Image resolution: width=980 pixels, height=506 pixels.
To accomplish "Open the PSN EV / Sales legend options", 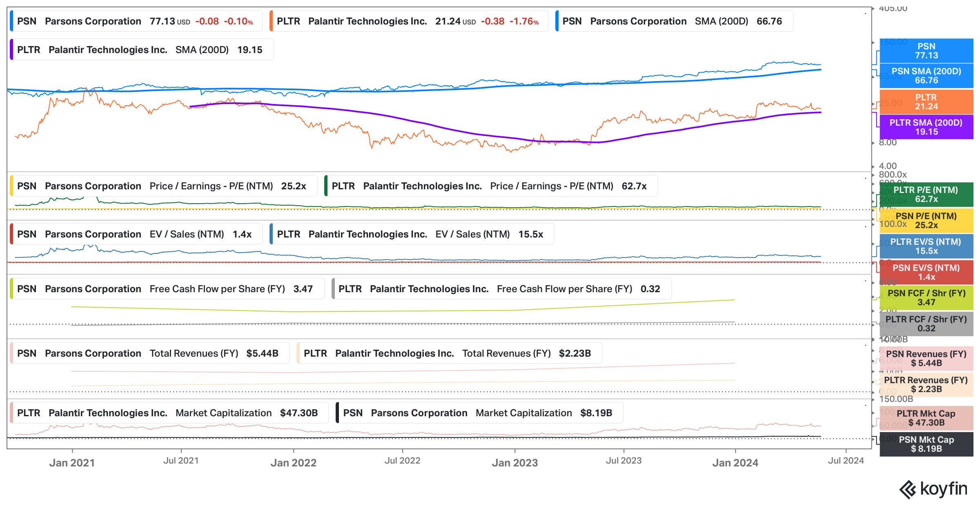I will pos(136,234).
